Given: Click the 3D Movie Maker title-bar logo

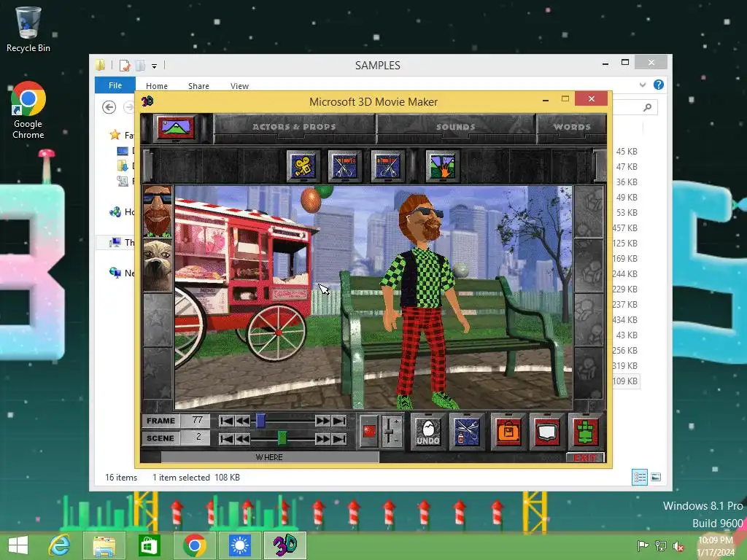Looking at the screenshot, I should 147,101.
